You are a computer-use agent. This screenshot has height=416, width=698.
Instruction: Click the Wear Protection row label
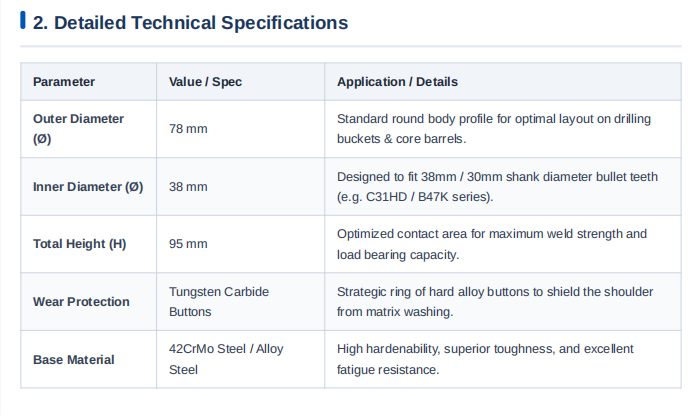pos(81,302)
